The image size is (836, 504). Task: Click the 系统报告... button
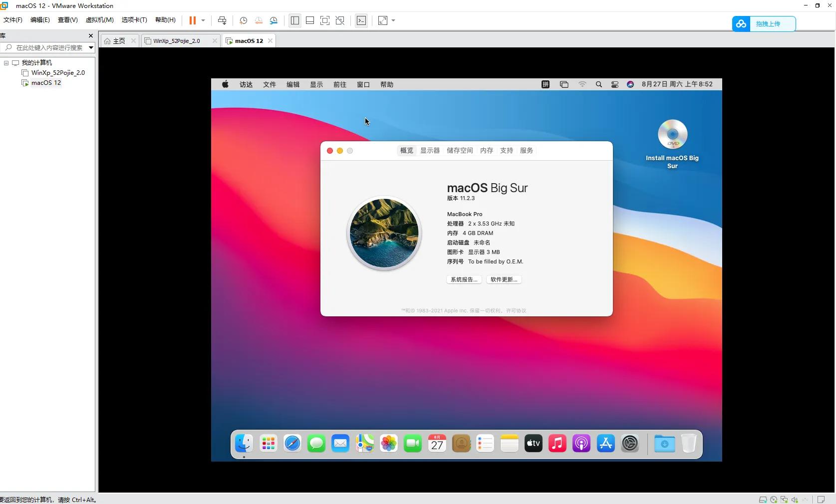[464, 279]
